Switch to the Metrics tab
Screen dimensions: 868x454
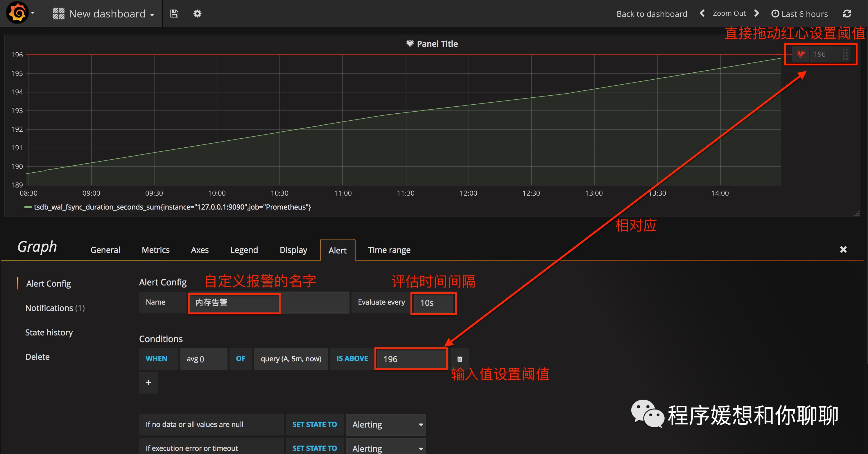click(155, 250)
